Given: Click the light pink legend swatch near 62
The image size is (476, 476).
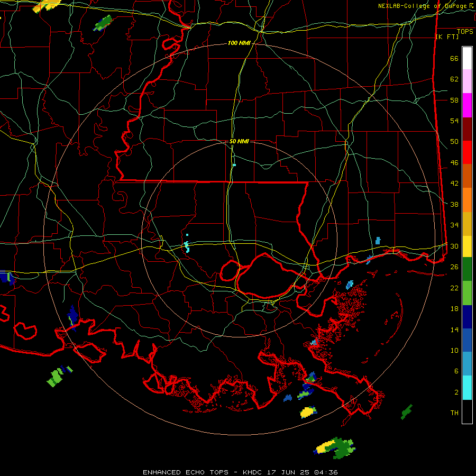Looking at the screenshot, I should (467, 81).
